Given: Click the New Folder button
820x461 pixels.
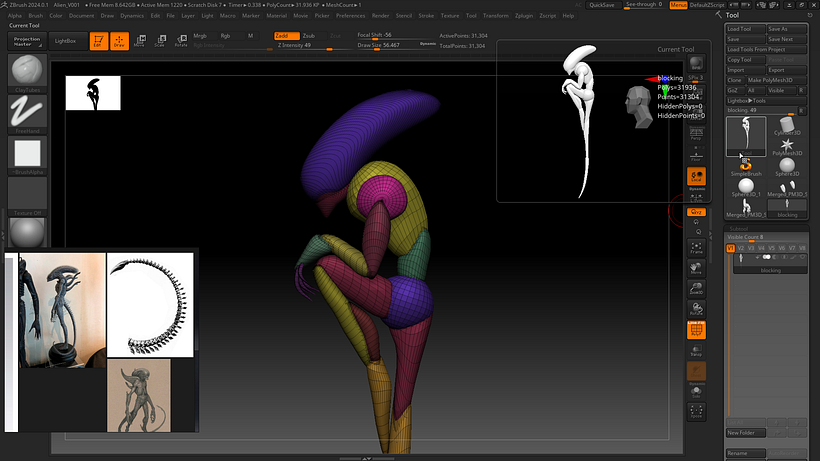Looking at the screenshot, I should pos(746,433).
